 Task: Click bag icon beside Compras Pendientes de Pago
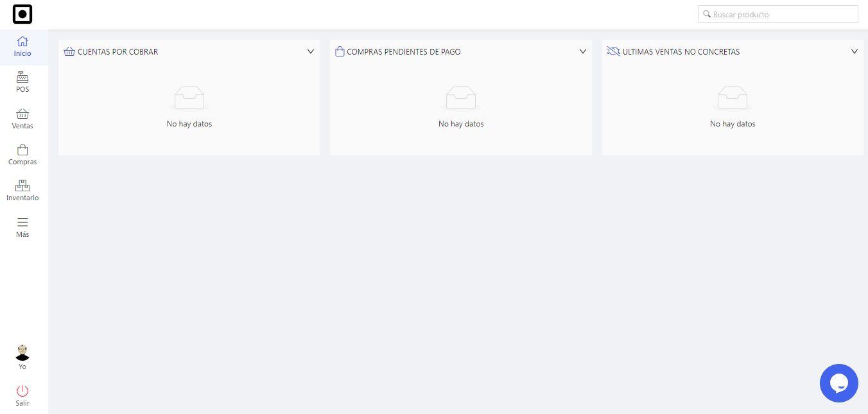click(340, 51)
